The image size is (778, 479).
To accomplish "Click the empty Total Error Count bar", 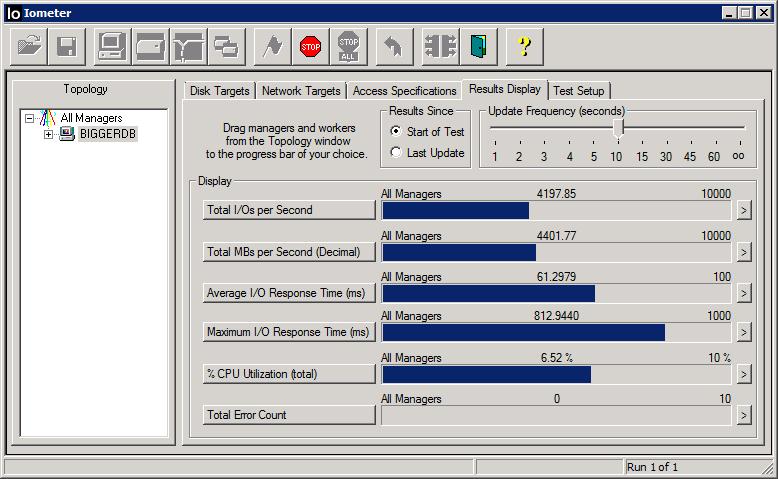I will [x=556, y=415].
